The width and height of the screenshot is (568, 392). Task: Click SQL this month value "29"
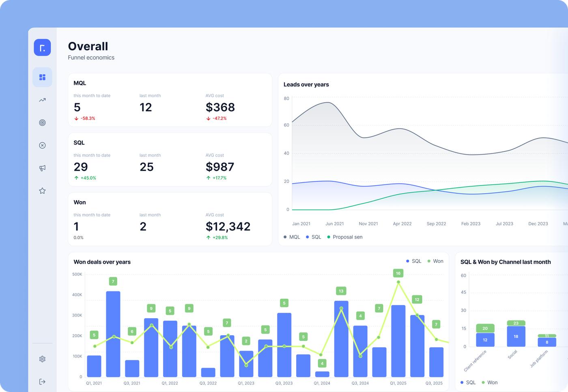[x=81, y=167]
